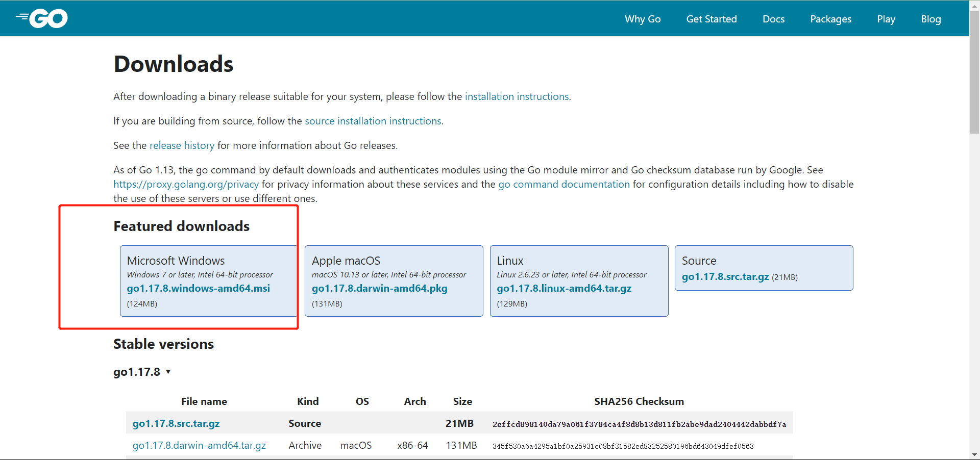Open source installation instructions link
The height and width of the screenshot is (460, 980).
[373, 121]
